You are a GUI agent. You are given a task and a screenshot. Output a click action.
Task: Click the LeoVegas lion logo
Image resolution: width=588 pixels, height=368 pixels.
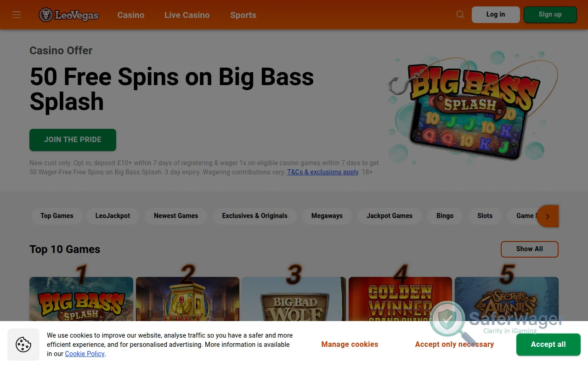click(69, 15)
